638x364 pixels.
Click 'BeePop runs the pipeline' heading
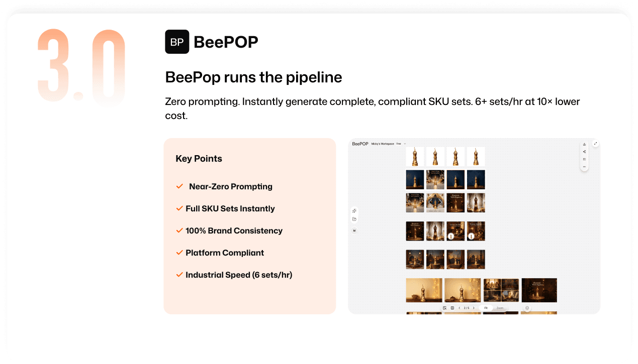[253, 77]
